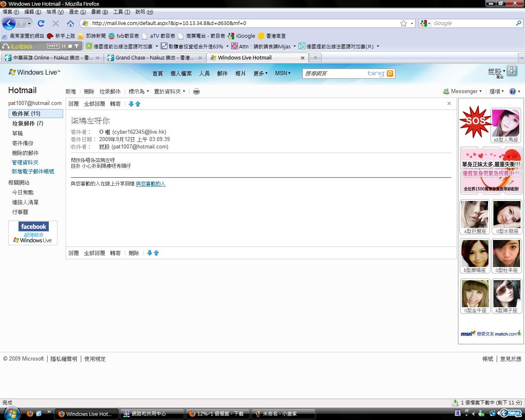Click the top 全部回覆 button
The height and width of the screenshot is (420, 525).
click(x=94, y=104)
